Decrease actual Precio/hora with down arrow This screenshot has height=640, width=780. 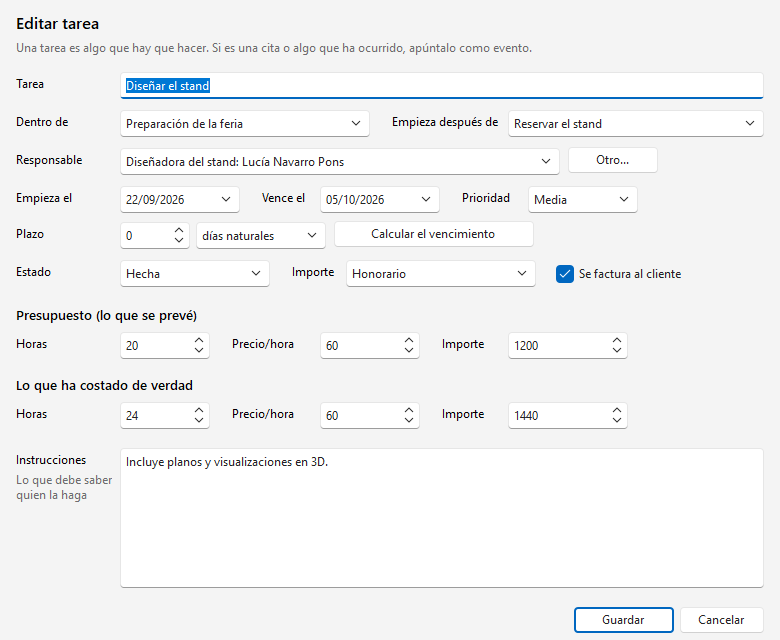click(x=409, y=420)
